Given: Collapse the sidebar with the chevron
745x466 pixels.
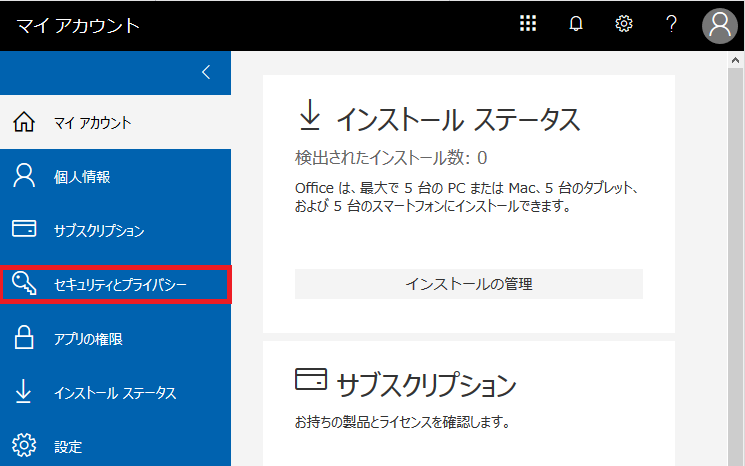Looking at the screenshot, I should (x=206, y=72).
